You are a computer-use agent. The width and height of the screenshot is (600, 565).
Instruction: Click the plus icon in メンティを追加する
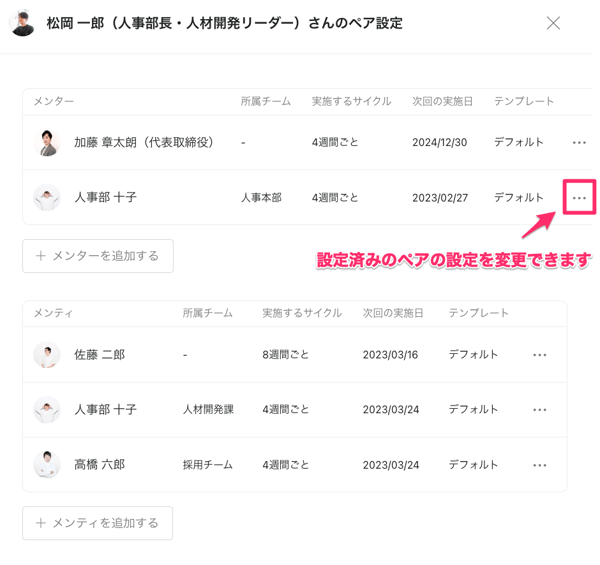coord(41,523)
